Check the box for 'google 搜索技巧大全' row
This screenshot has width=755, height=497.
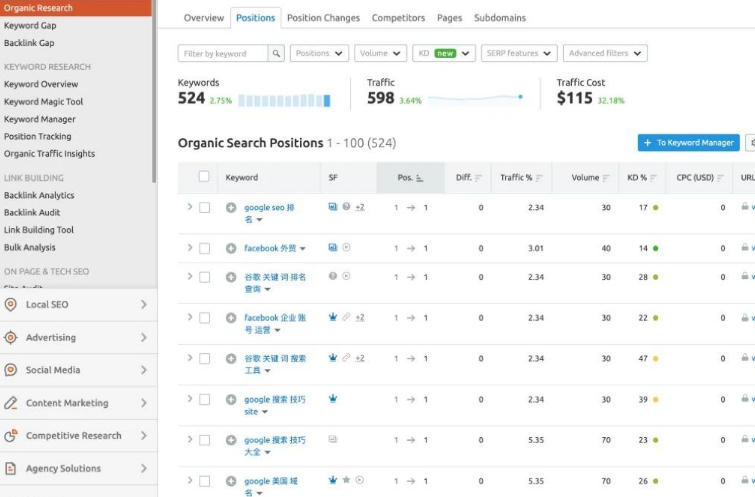point(205,440)
